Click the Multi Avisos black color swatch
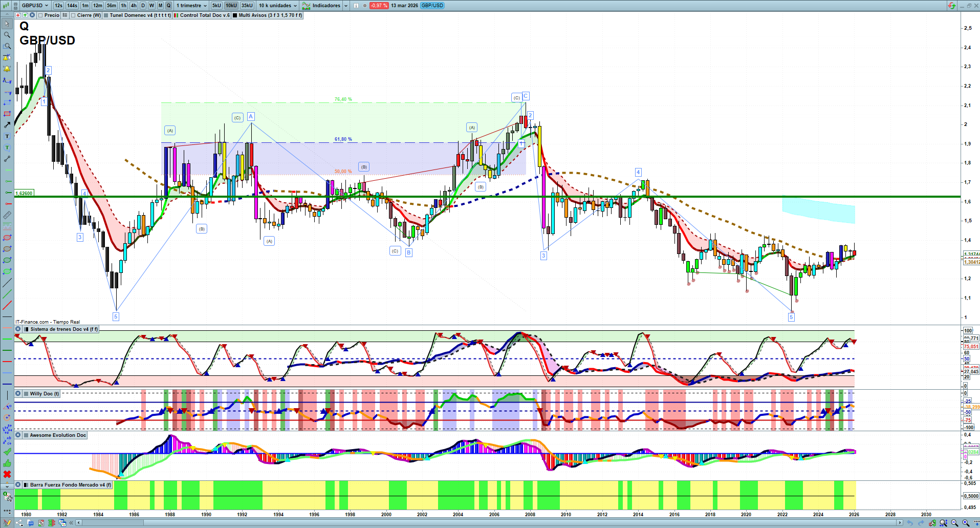980x528 pixels. (x=235, y=15)
